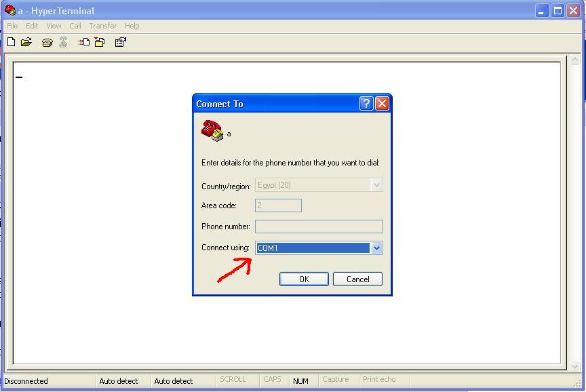The height and width of the screenshot is (392, 586).
Task: Open the Call menu
Action: (x=75, y=26)
